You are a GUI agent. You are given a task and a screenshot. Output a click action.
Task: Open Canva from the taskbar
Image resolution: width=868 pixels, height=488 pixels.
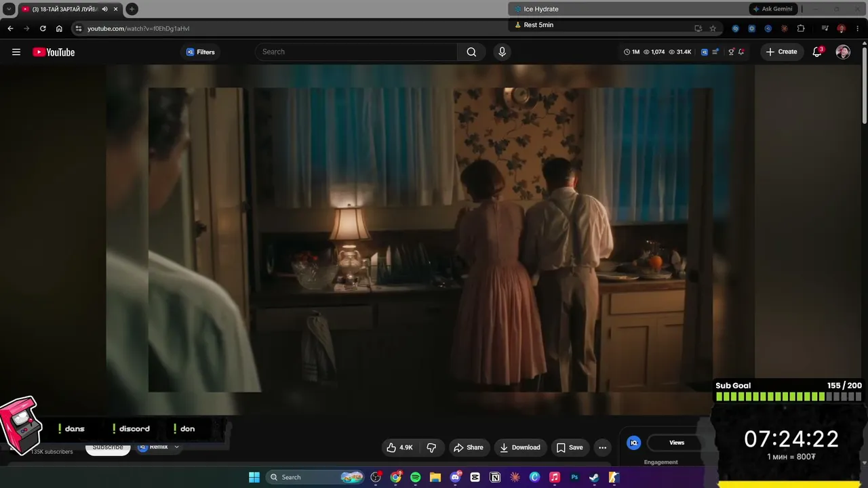click(534, 477)
